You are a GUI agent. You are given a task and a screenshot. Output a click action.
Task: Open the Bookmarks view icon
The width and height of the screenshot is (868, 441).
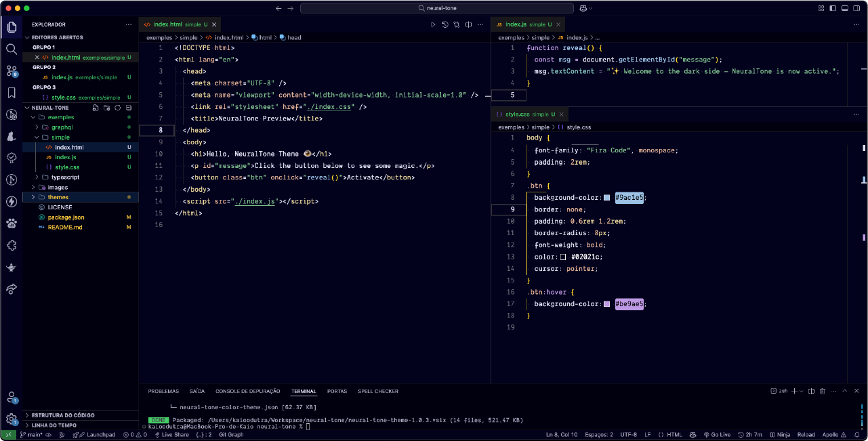coord(12,93)
